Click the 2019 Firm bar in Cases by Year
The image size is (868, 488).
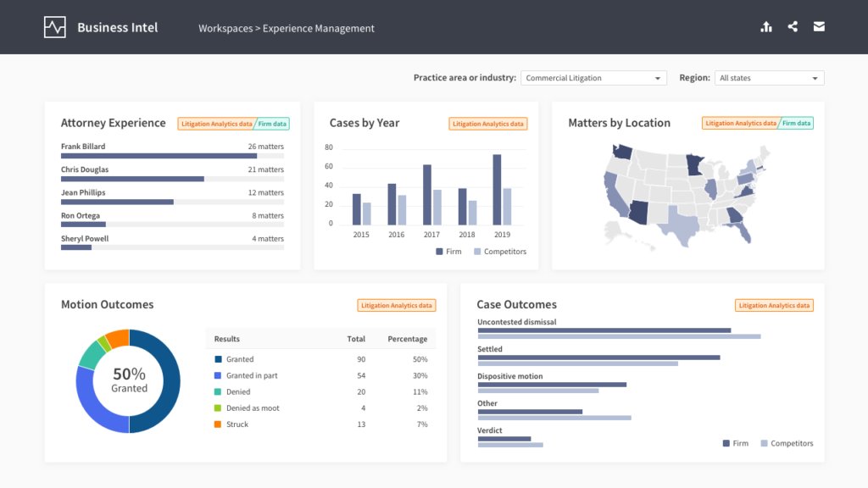coord(495,186)
